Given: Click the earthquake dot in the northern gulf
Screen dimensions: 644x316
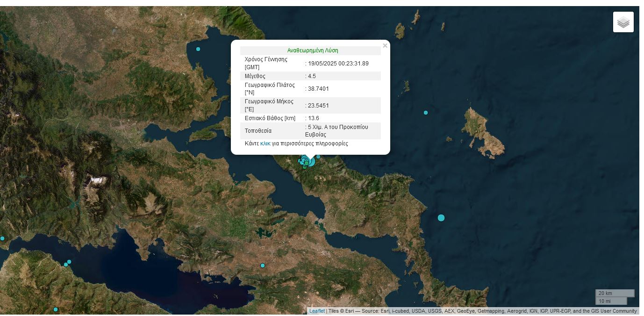Looking at the screenshot, I should pyautogui.click(x=198, y=49).
